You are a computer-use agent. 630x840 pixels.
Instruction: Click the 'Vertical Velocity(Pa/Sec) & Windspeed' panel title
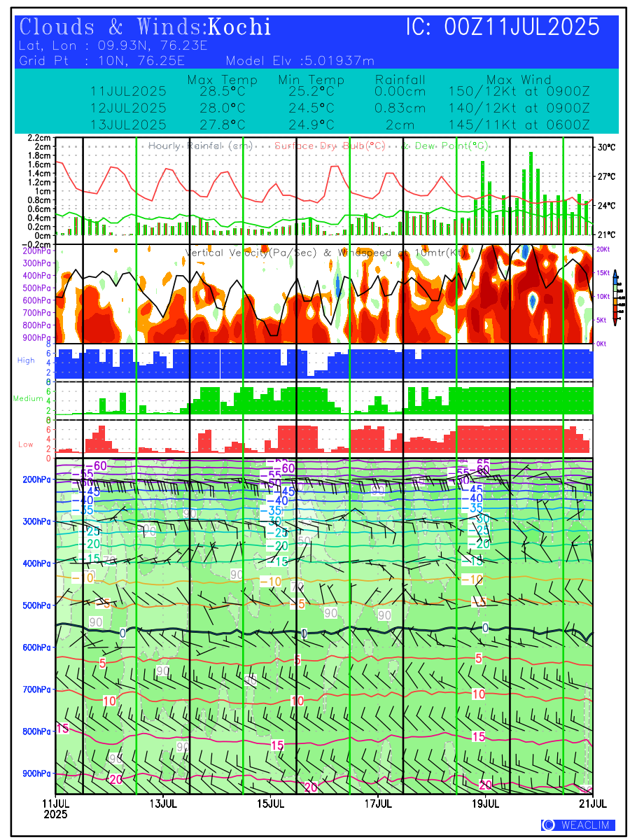tap(325, 252)
